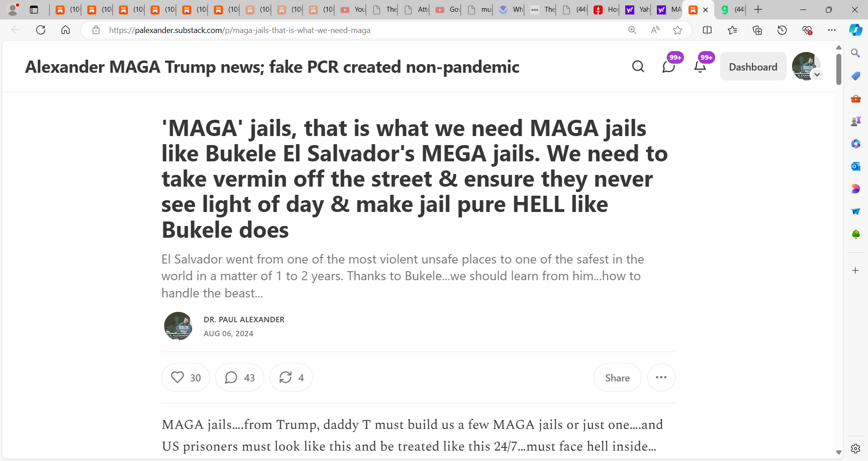868x461 pixels.
Task: Click the Share button
Action: click(617, 377)
